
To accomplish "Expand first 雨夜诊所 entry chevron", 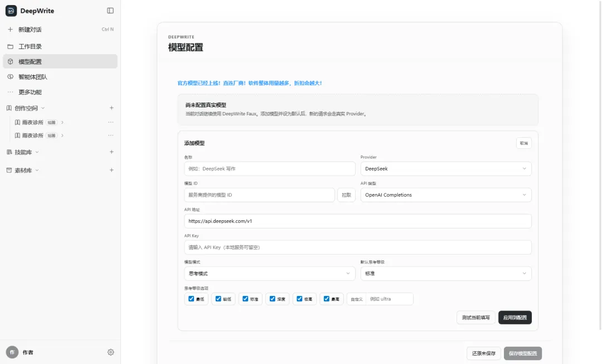I will point(62,123).
